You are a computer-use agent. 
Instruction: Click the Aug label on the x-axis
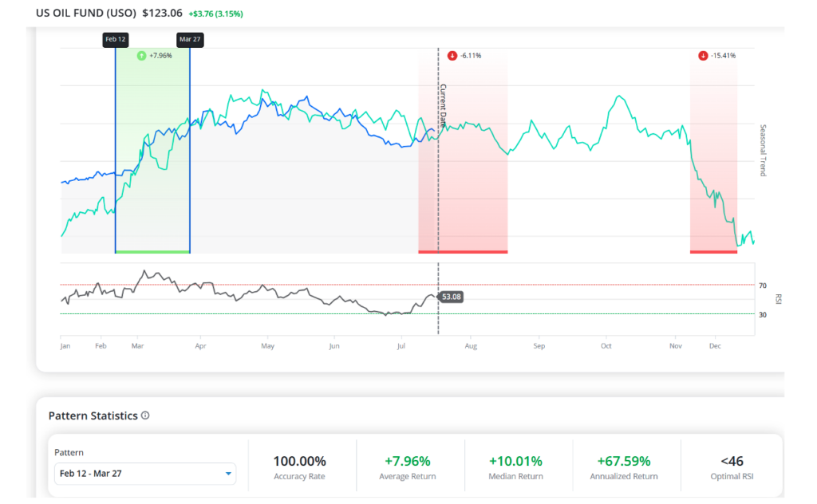(x=471, y=346)
